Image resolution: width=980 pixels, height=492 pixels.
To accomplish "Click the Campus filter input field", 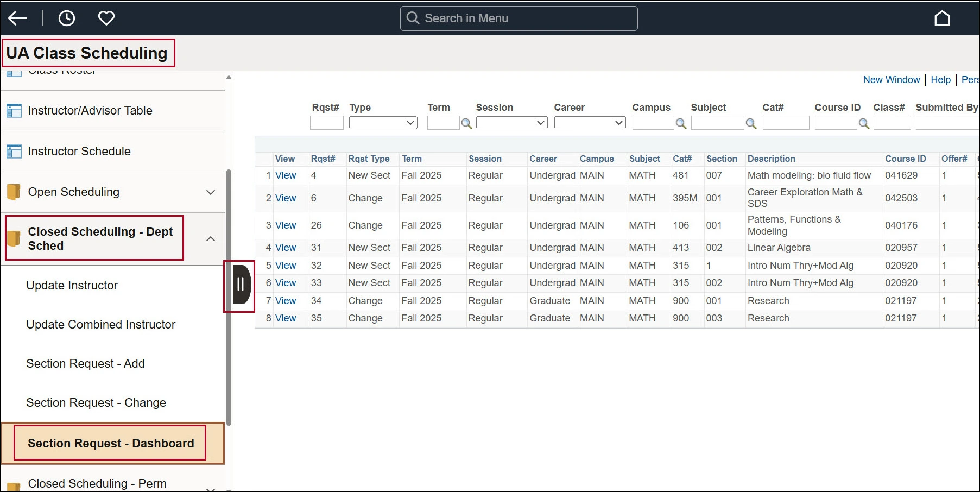I will pyautogui.click(x=653, y=123).
